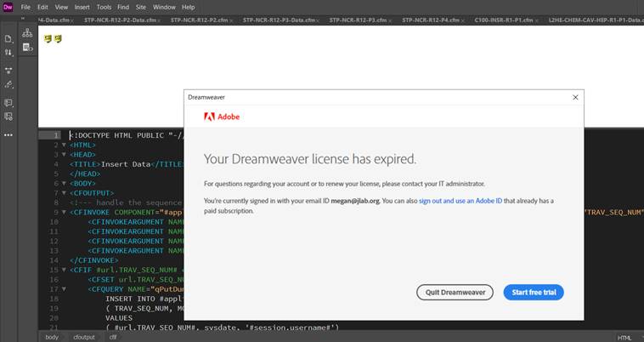Click the Format Source Code brush icon
The image size is (644, 342).
8,85
